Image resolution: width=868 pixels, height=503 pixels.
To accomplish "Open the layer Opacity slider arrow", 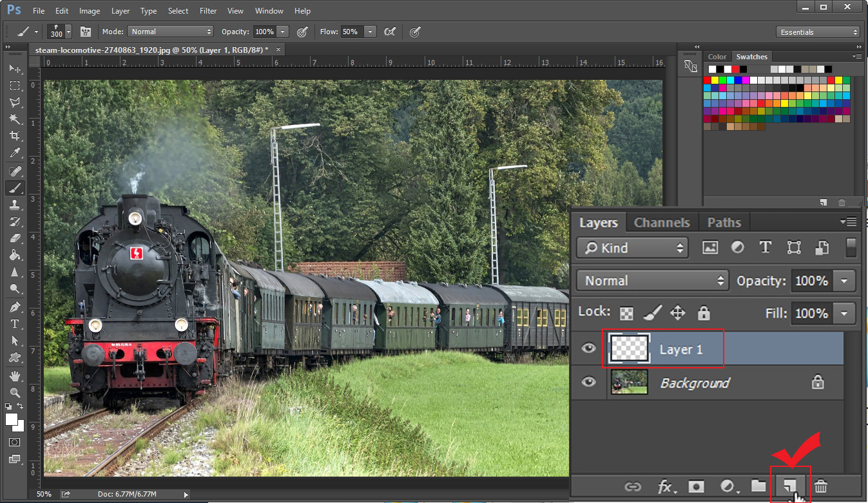I will [844, 281].
